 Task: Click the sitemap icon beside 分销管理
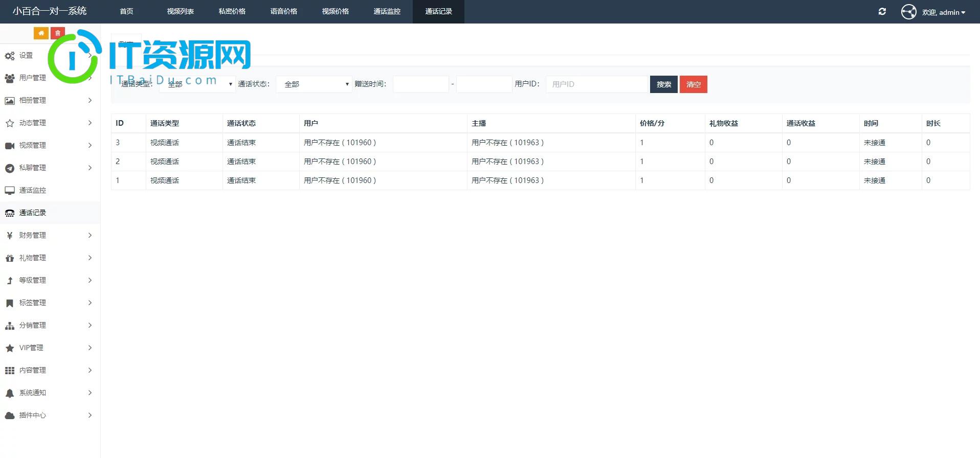10,326
